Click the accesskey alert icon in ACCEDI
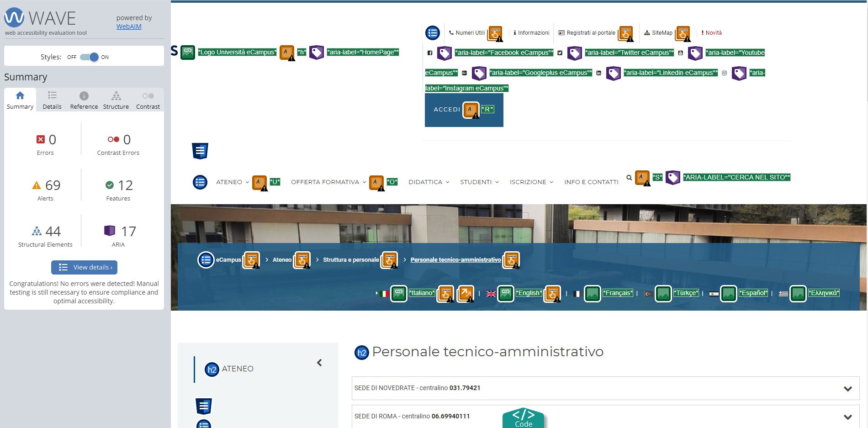This screenshot has height=428, width=868. (x=471, y=110)
